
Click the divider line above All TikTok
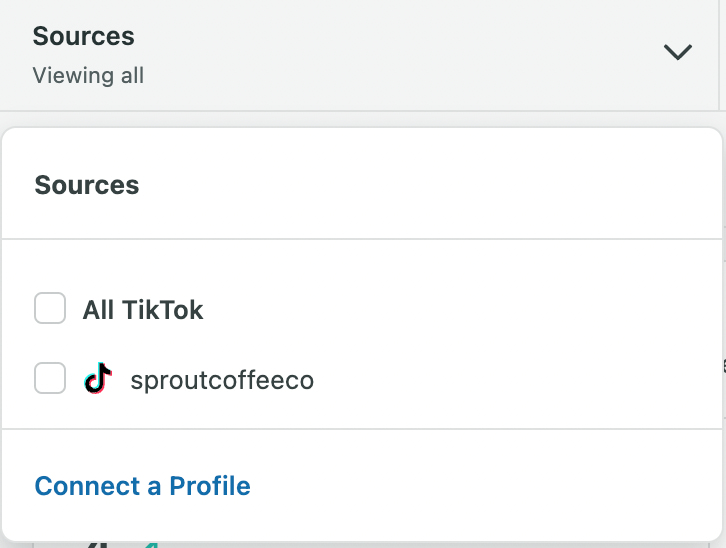(362, 239)
